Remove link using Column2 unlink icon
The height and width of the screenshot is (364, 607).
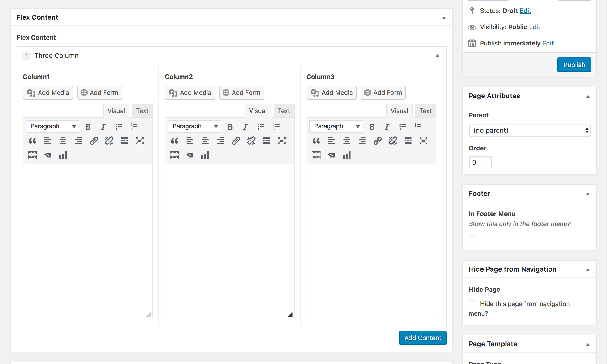pyautogui.click(x=251, y=141)
